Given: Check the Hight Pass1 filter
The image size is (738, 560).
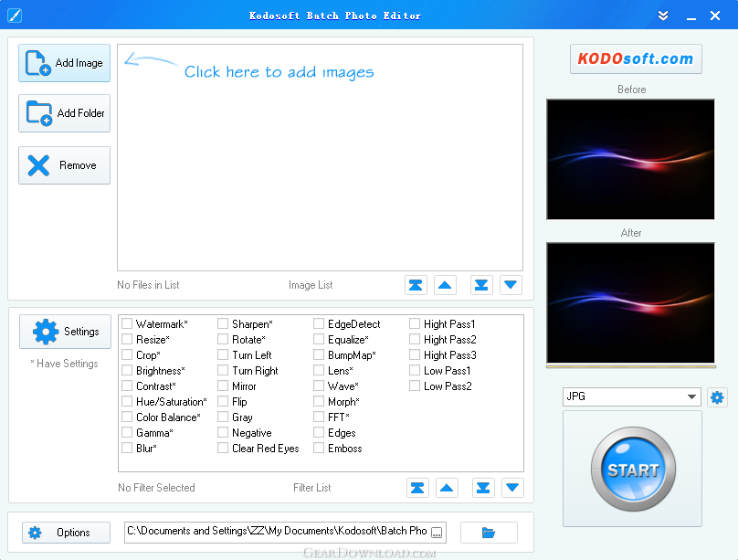Looking at the screenshot, I should pyautogui.click(x=415, y=323).
